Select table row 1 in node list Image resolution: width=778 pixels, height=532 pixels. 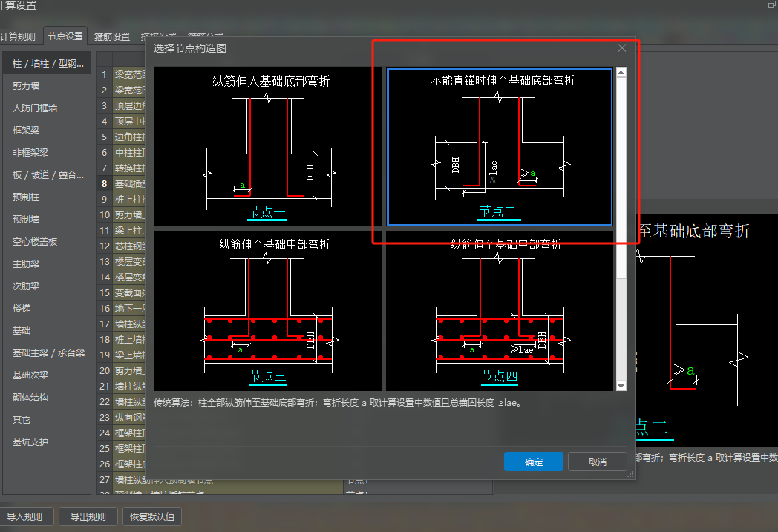coord(121,75)
